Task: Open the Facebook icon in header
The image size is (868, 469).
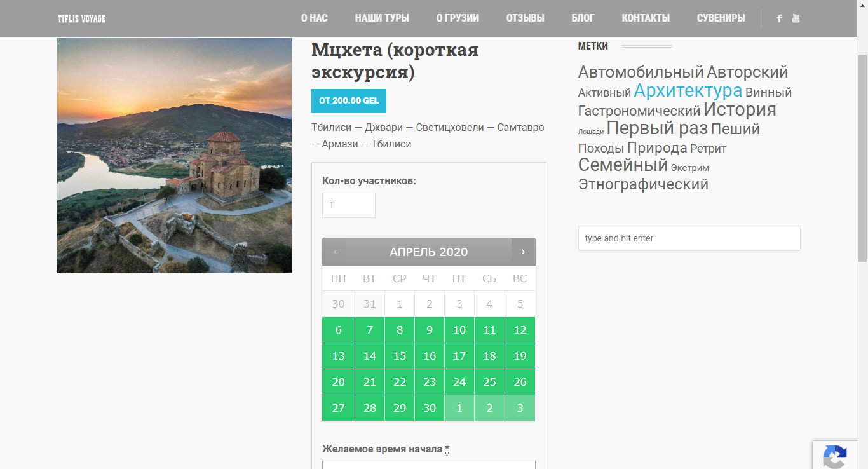Action: 779,18
